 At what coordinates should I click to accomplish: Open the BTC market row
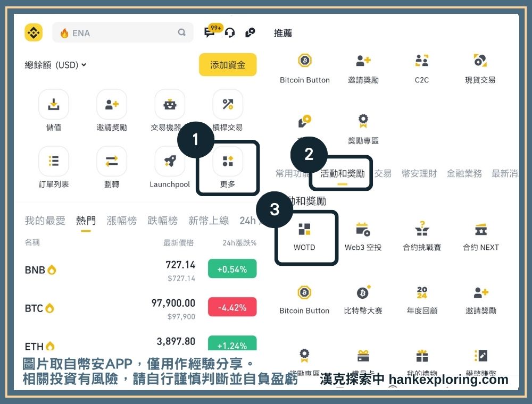tap(140, 308)
